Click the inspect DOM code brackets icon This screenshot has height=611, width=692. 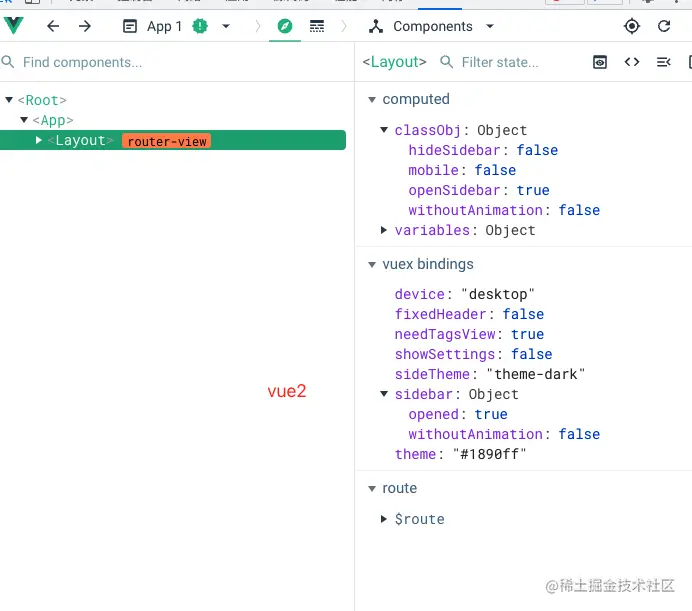(x=632, y=62)
